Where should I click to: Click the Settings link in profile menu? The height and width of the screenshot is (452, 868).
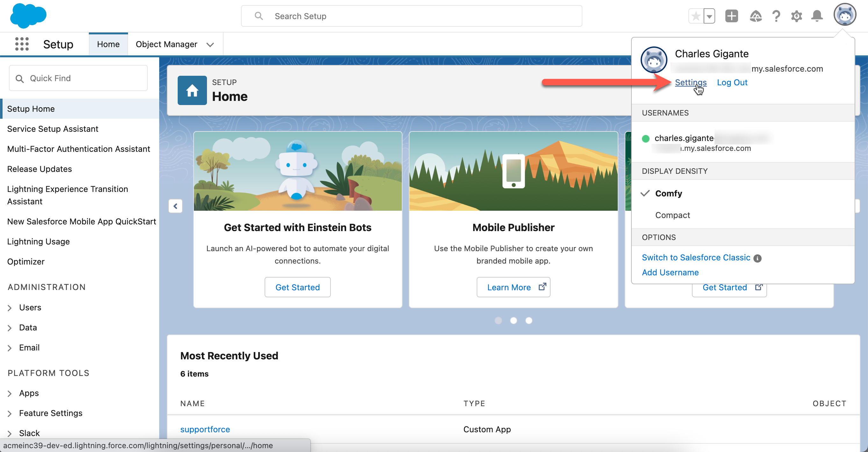690,82
